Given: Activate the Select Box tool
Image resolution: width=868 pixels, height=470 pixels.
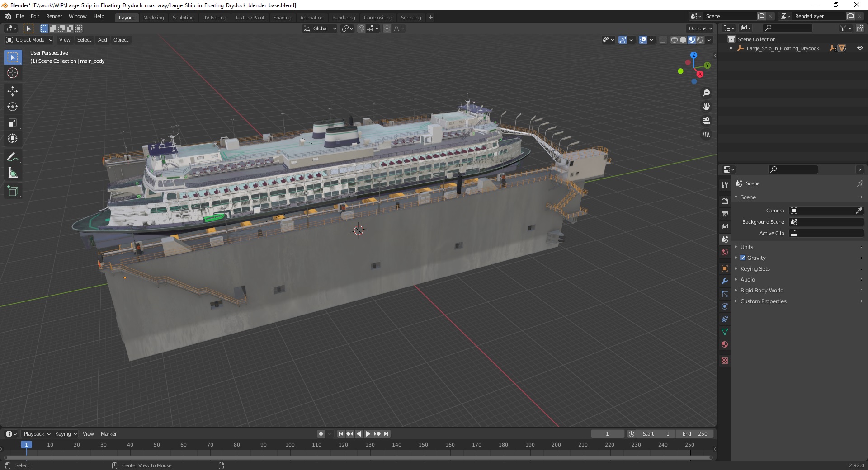Looking at the screenshot, I should (13, 57).
